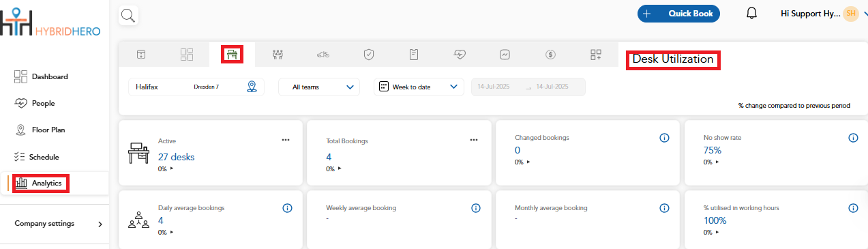Open the search magnifier icon

pos(128,15)
